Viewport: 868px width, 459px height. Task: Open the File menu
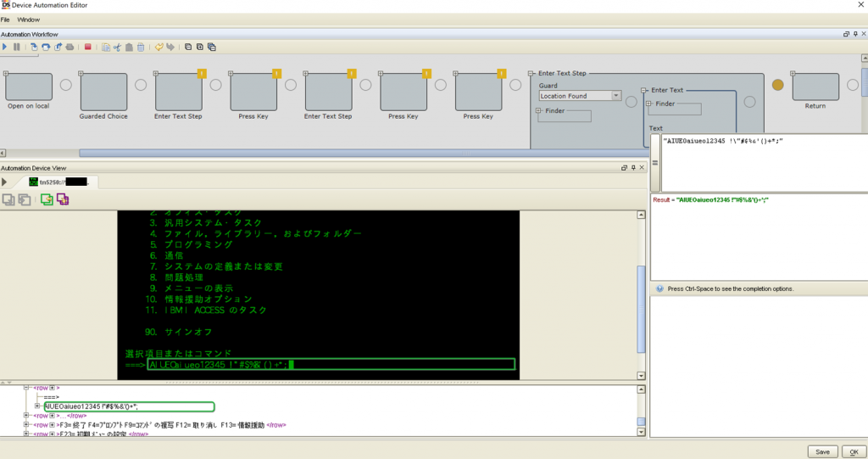pyautogui.click(x=6, y=19)
